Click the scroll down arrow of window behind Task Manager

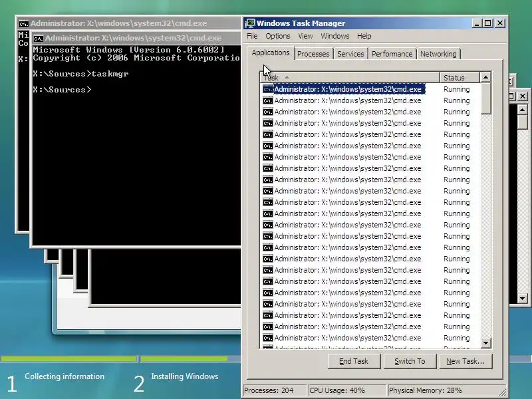coord(522,299)
